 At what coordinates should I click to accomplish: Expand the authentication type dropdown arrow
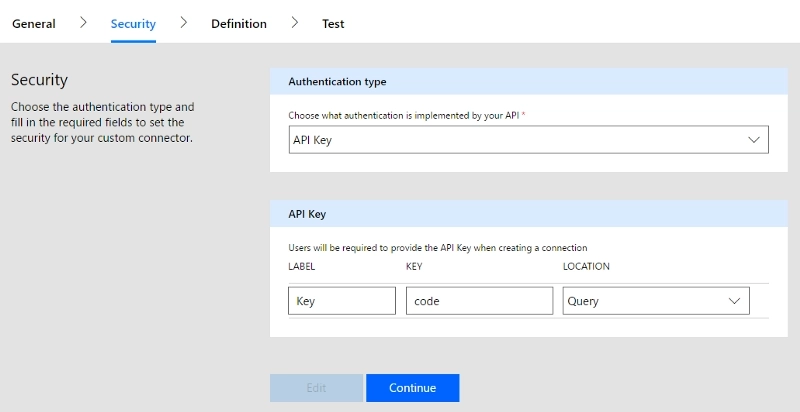(x=754, y=140)
